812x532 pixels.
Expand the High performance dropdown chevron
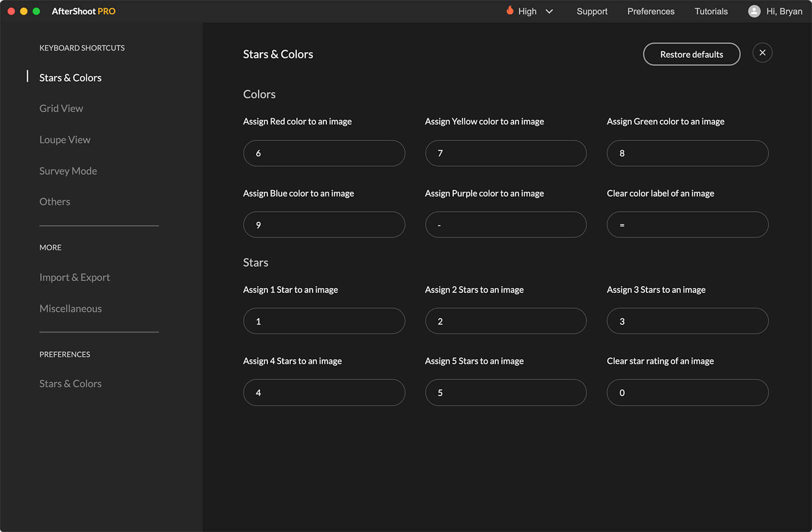tap(549, 11)
